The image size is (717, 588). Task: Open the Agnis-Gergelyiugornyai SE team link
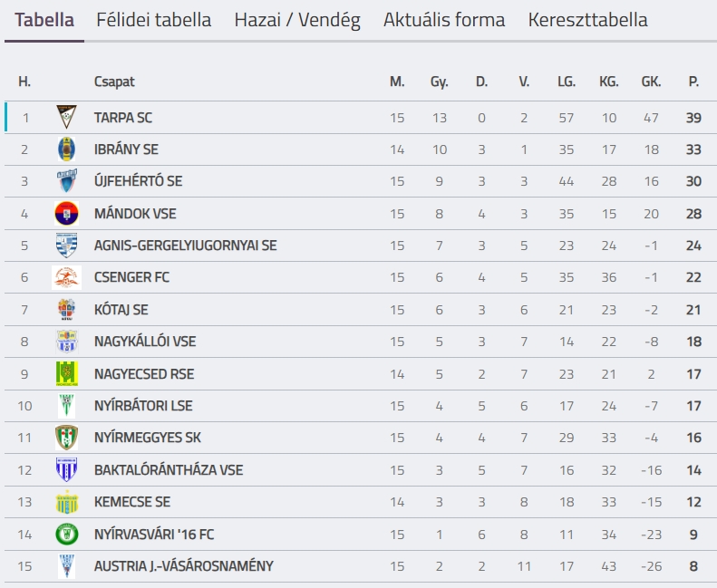click(x=185, y=246)
